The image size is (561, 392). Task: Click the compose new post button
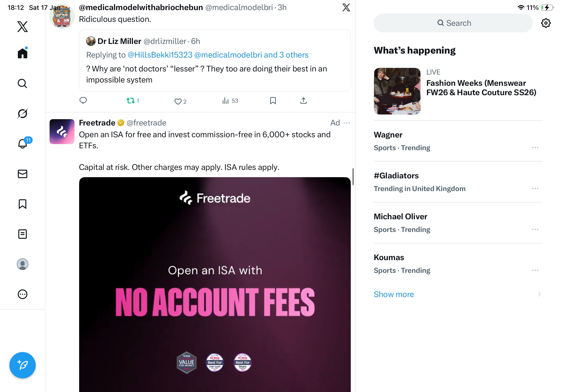(x=23, y=365)
